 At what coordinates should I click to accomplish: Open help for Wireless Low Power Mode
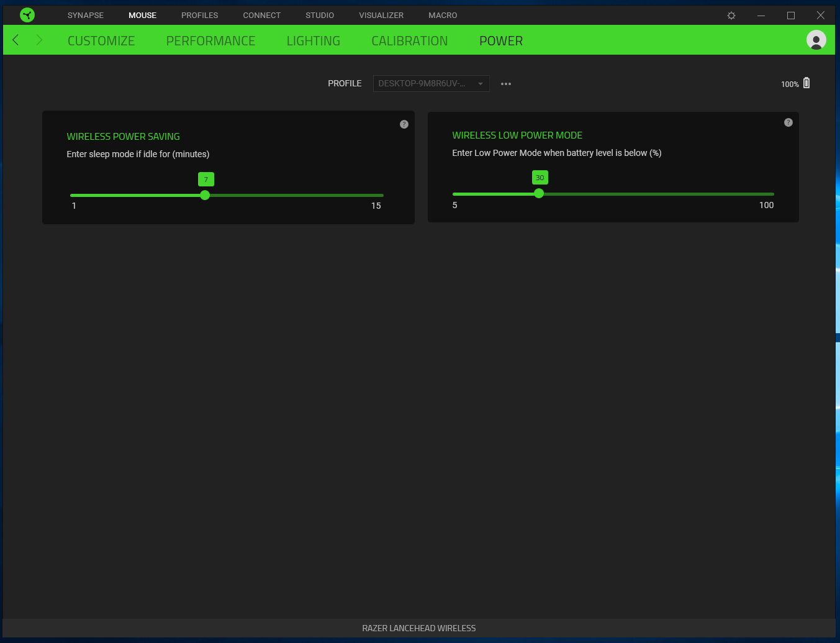click(788, 122)
